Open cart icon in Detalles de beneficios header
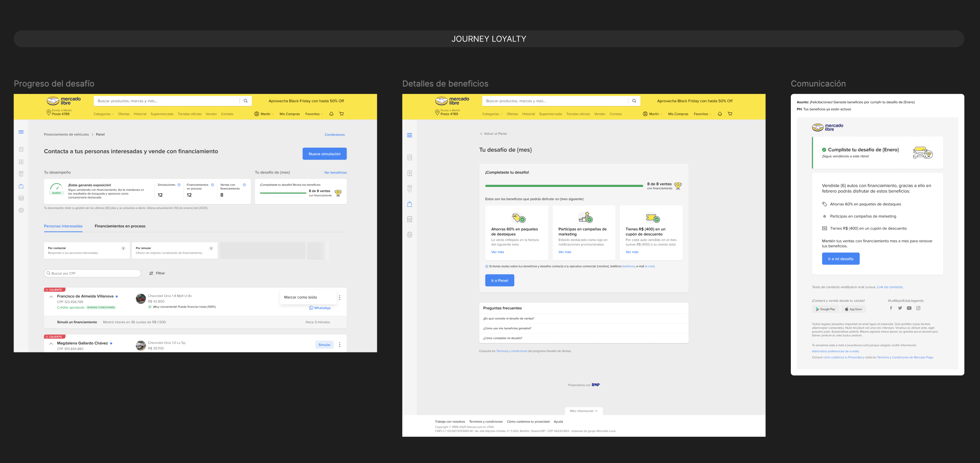Image resolution: width=980 pixels, height=463 pixels. coord(730,114)
